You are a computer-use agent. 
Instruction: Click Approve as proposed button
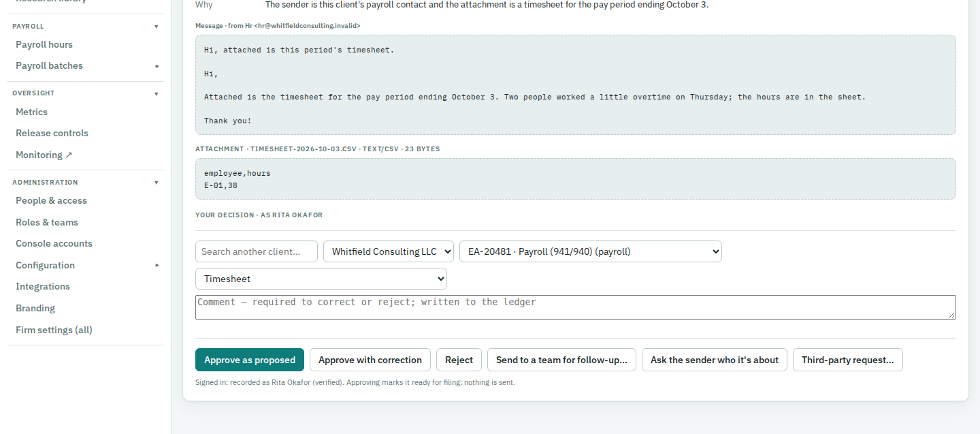pos(250,360)
